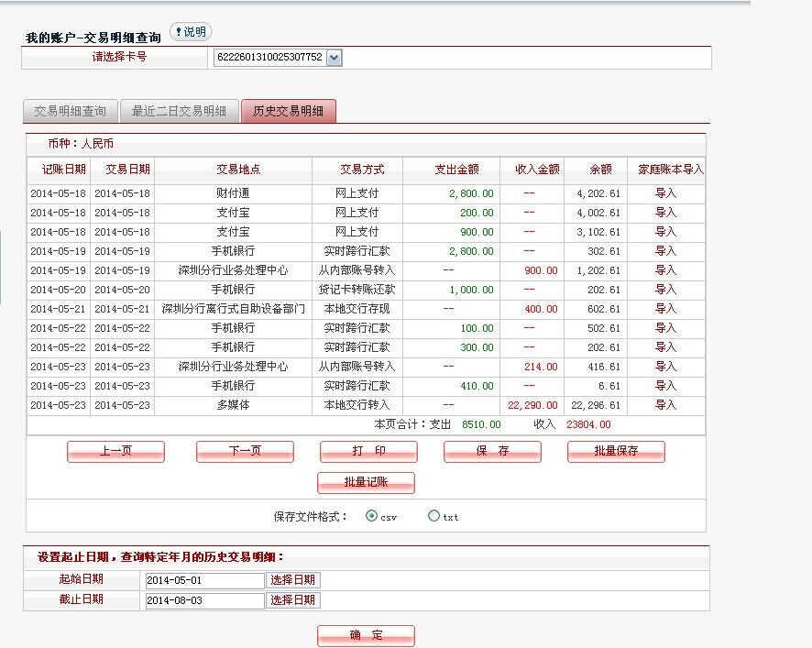Click the 家庭账本导入 column header

coord(671,170)
